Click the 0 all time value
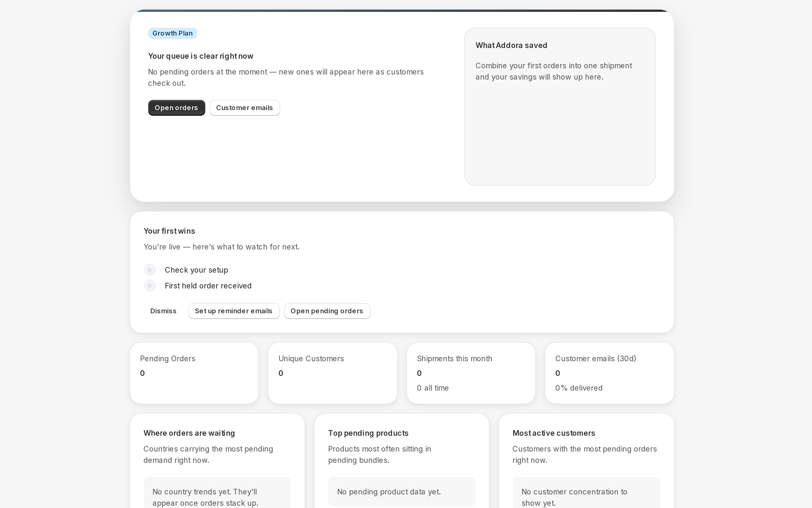Viewport: 812px width, 508px height. [433, 388]
